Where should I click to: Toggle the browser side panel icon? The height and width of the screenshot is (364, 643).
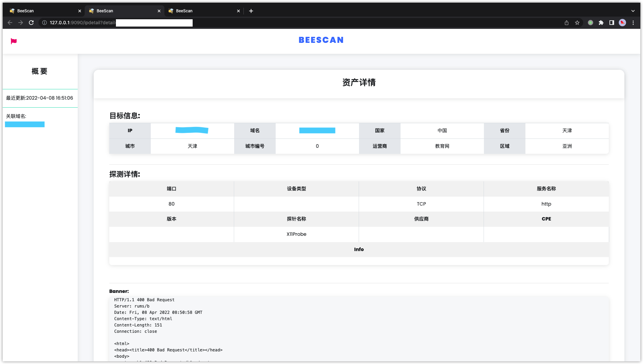click(x=612, y=23)
